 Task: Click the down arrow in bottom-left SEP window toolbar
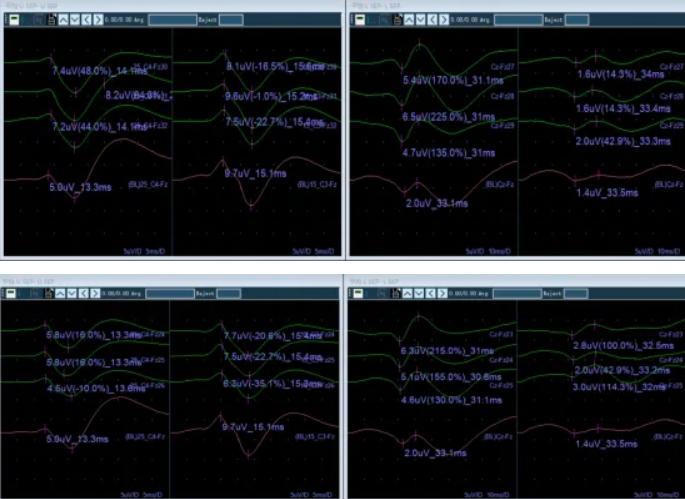click(x=72, y=293)
